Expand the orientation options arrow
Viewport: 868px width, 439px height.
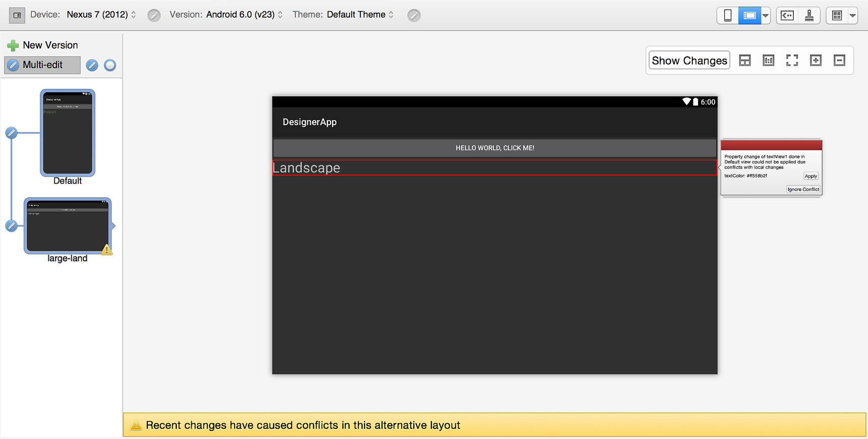pyautogui.click(x=766, y=15)
